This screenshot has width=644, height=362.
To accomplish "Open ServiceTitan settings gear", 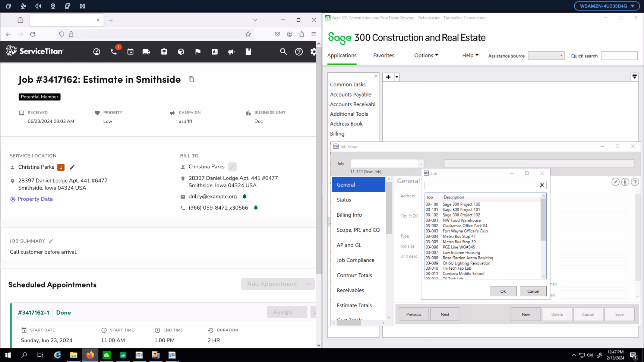I will coord(313,52).
